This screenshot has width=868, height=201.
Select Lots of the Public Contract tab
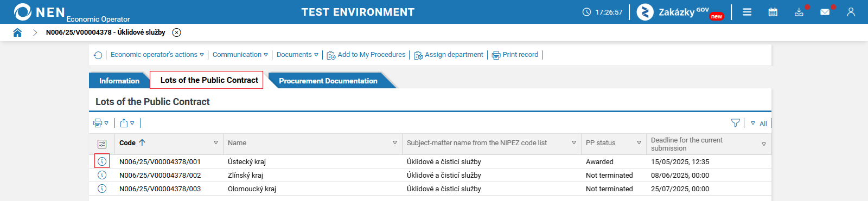point(207,80)
